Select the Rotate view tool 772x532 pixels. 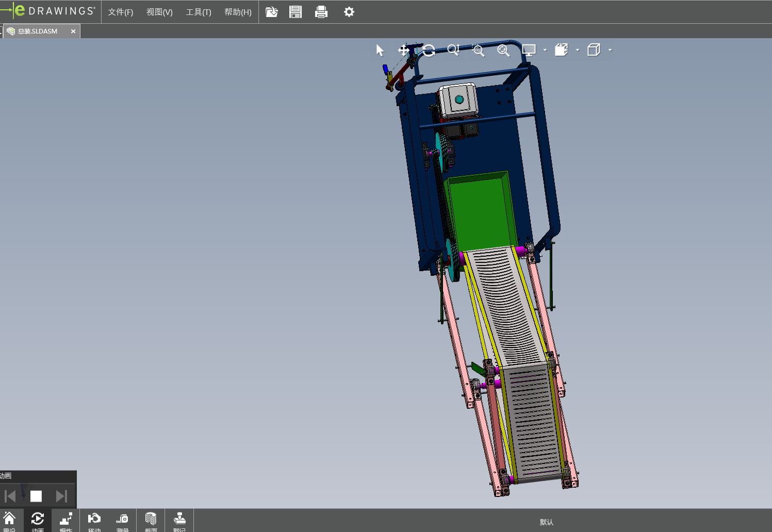429,50
